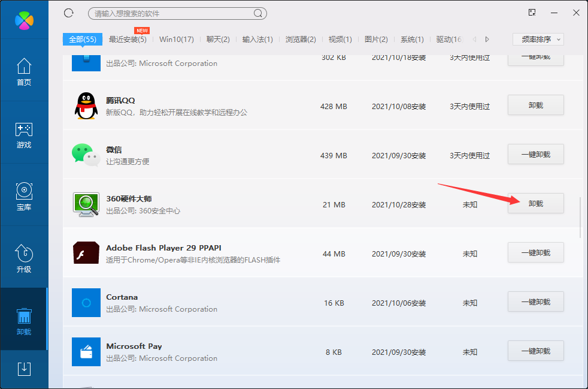Open the 升级 upgrade section
Viewport: 588px width, 389px height.
(24, 259)
